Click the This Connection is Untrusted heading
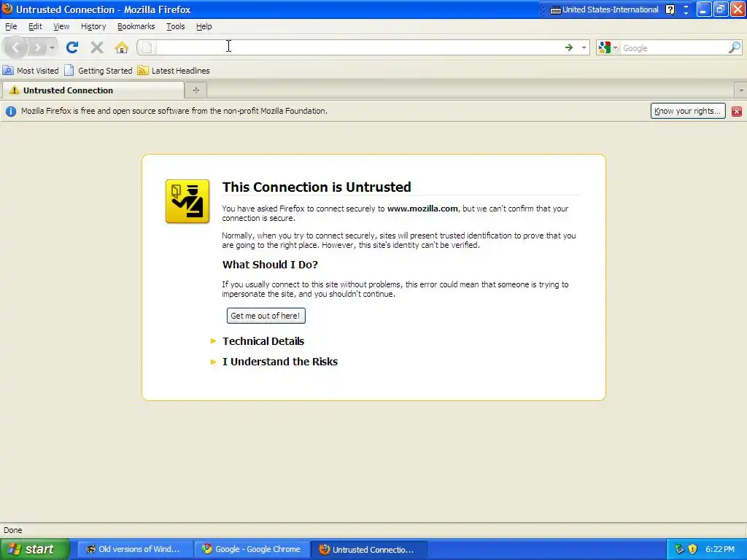 tap(317, 187)
